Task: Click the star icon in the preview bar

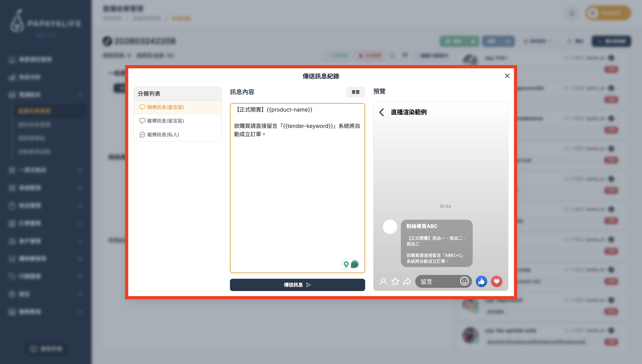Action: point(395,281)
